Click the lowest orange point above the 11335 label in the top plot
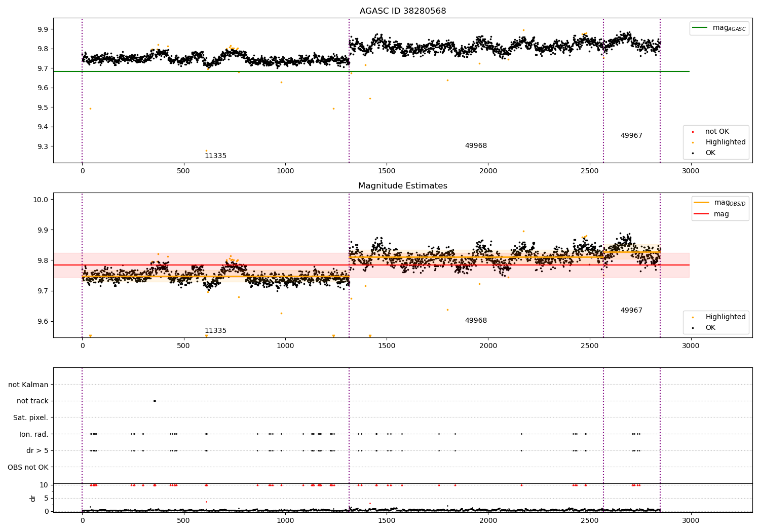The height and width of the screenshot is (532, 760). 206,150
